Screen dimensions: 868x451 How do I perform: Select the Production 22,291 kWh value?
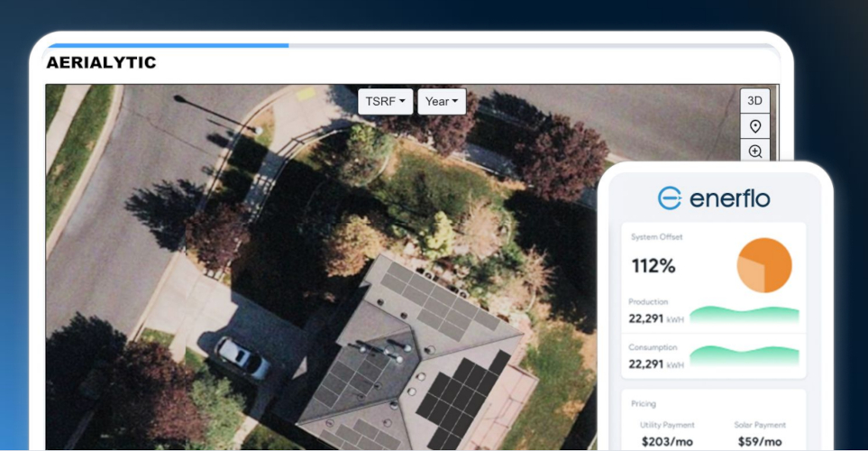pos(655,318)
